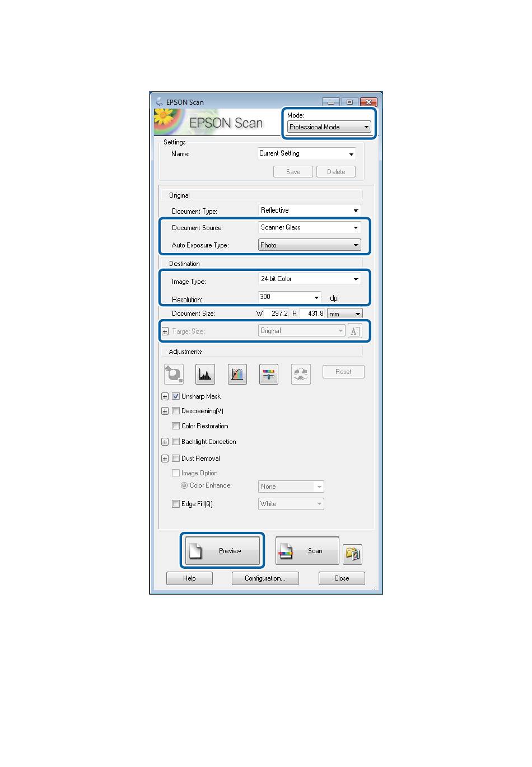The height and width of the screenshot is (767, 532).
Task: Click the Delete settings button
Action: tap(336, 172)
